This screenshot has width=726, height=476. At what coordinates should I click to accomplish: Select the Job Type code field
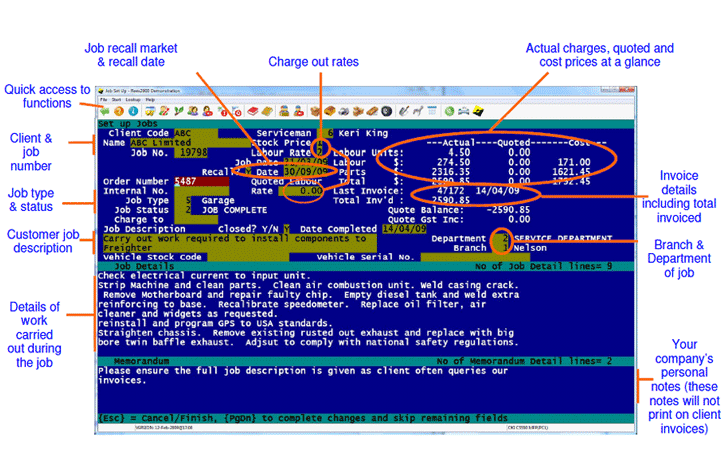click(189, 200)
